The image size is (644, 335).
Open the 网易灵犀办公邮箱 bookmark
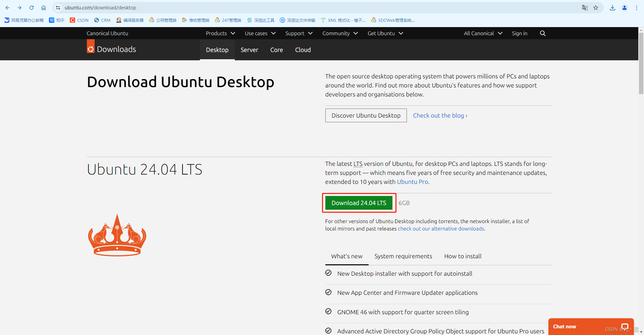24,20
